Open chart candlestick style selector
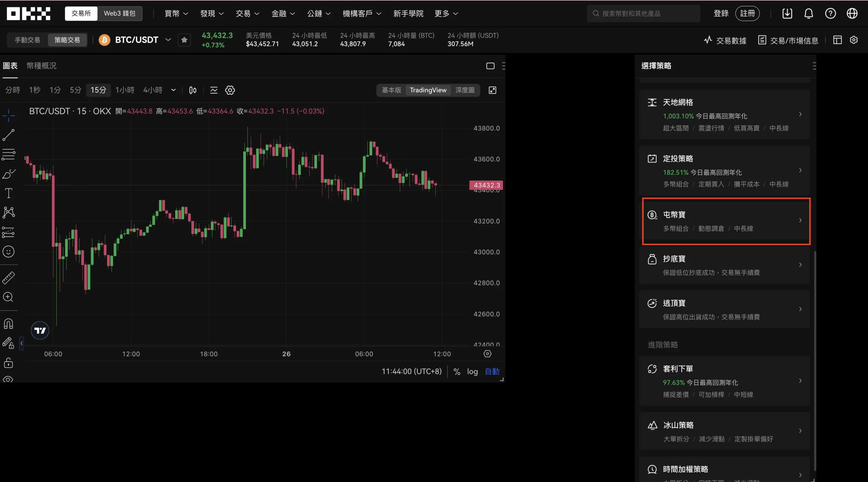This screenshot has height=482, width=868. (x=193, y=90)
